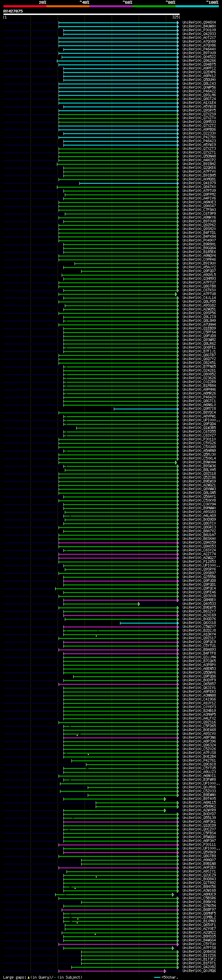The height and width of the screenshot is (980, 222).
Task: Select hit UniRef100_Q8GT24
Action: tap(199, 99)
